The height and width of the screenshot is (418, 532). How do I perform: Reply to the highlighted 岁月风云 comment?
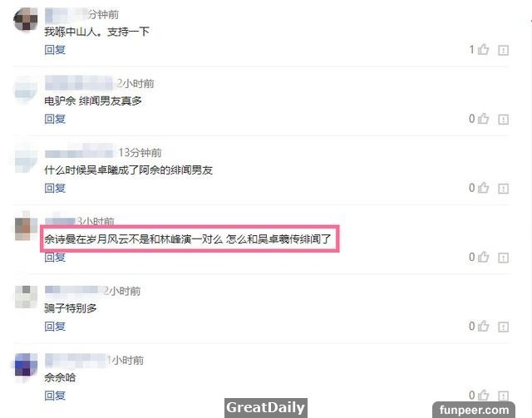(55, 257)
